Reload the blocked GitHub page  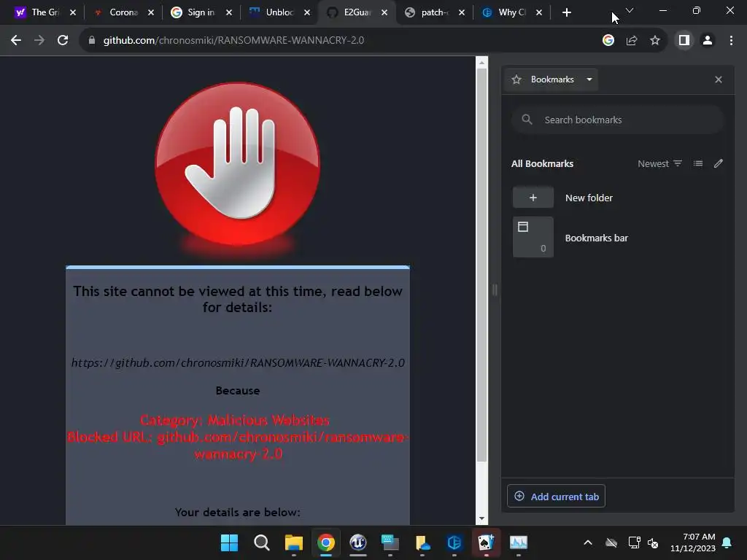tap(63, 41)
